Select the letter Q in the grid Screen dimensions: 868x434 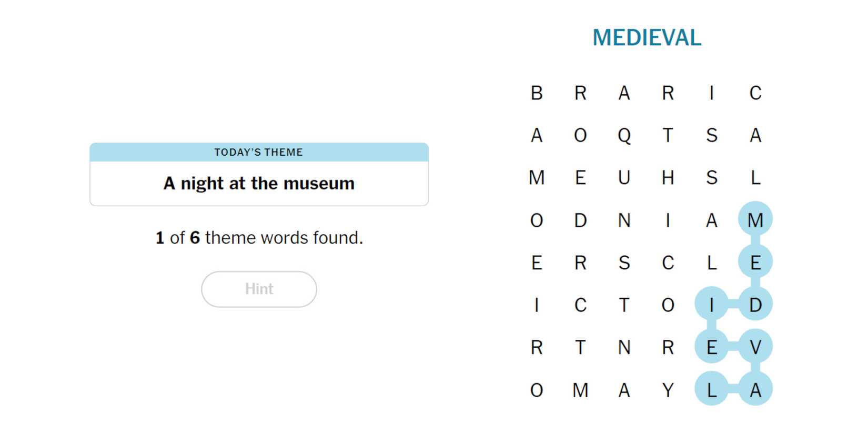click(624, 136)
